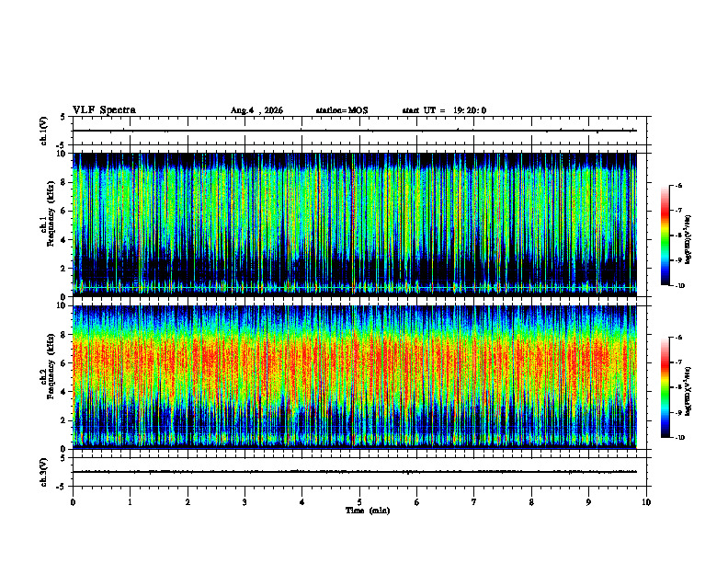Click the "-6" label on ch.2 color bar

click(678, 338)
